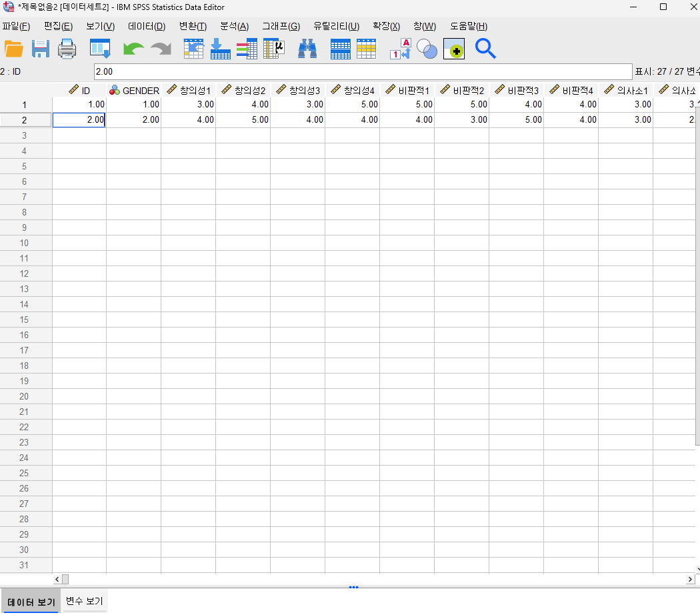The width and height of the screenshot is (700, 615).
Task: Click horizontal scrollbar right arrow
Action: (690, 579)
